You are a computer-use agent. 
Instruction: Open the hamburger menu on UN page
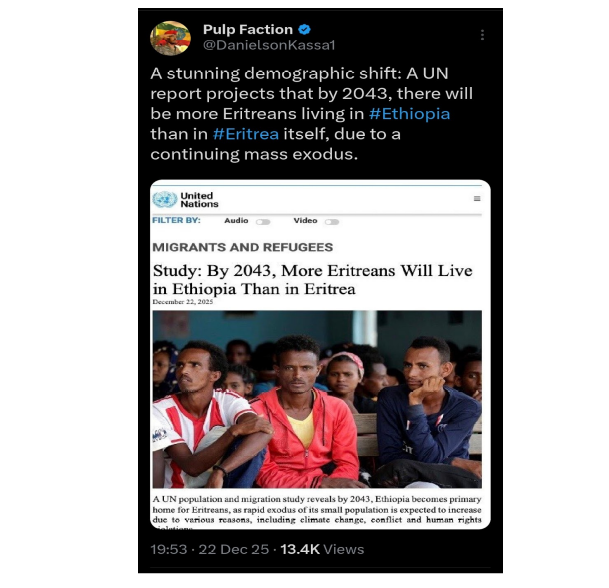(x=477, y=198)
